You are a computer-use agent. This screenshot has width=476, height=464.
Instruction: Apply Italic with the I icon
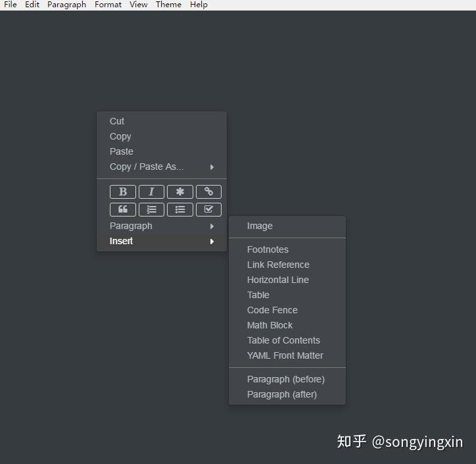point(151,192)
